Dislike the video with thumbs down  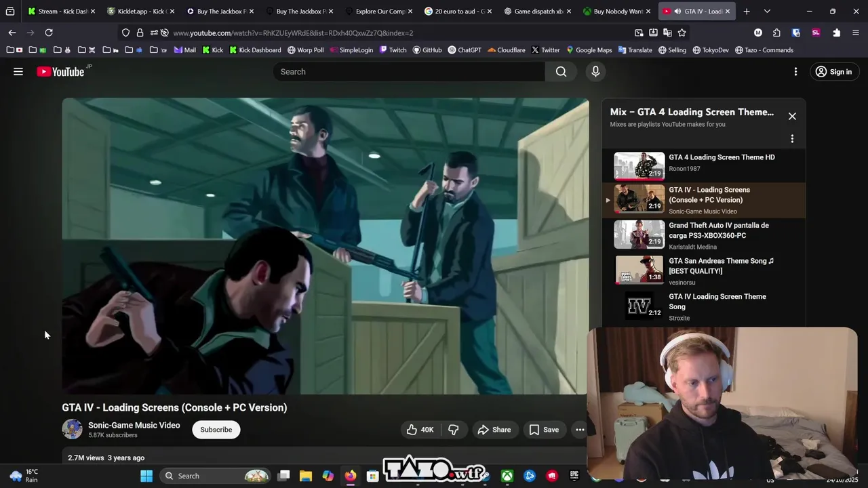(x=454, y=430)
